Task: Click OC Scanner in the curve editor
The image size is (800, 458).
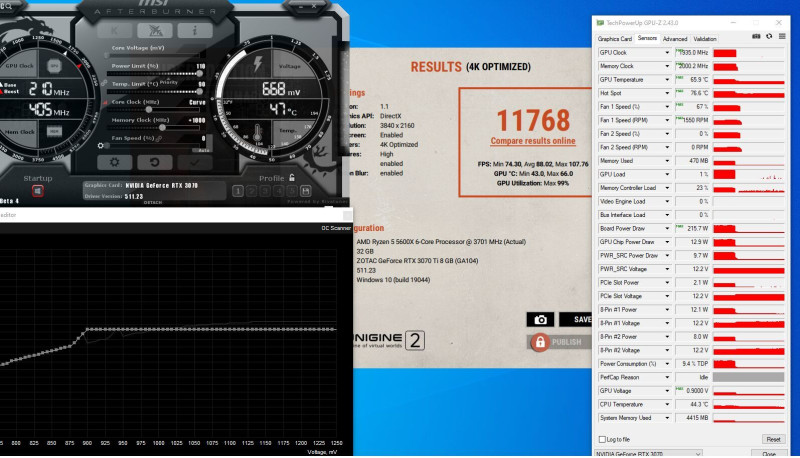Action: pyautogui.click(x=336, y=228)
